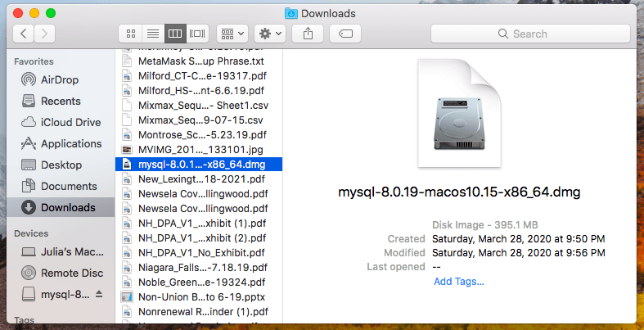
Task: Open AirDrop in the sidebar
Action: pyautogui.click(x=61, y=80)
